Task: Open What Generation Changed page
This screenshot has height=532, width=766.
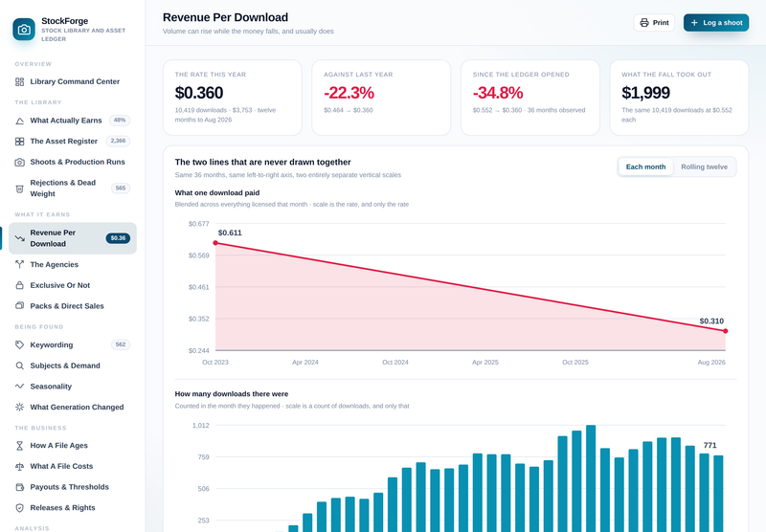Action: click(x=73, y=407)
